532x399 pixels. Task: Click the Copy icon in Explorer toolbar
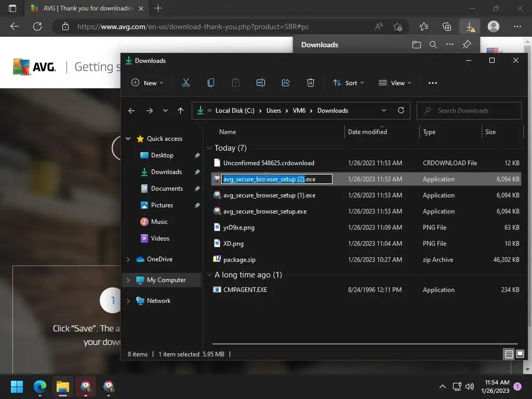[x=211, y=83]
